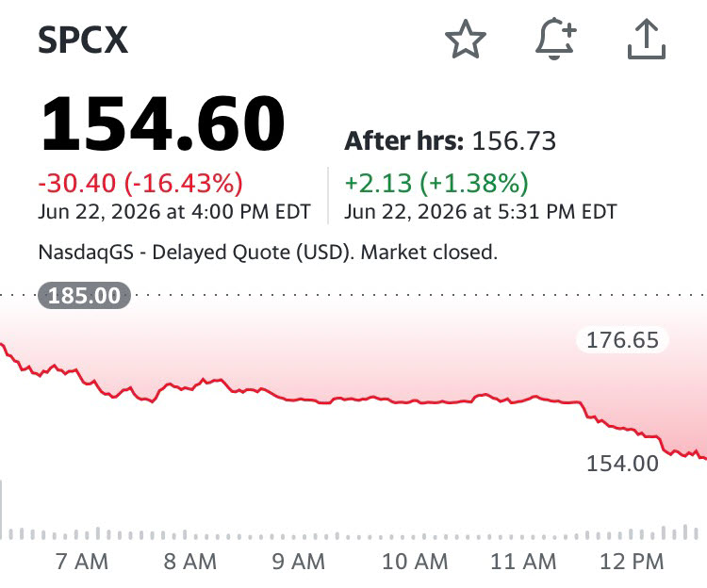The height and width of the screenshot is (588, 707).
Task: Tap the After hrs price 156.73
Action: [x=514, y=141]
